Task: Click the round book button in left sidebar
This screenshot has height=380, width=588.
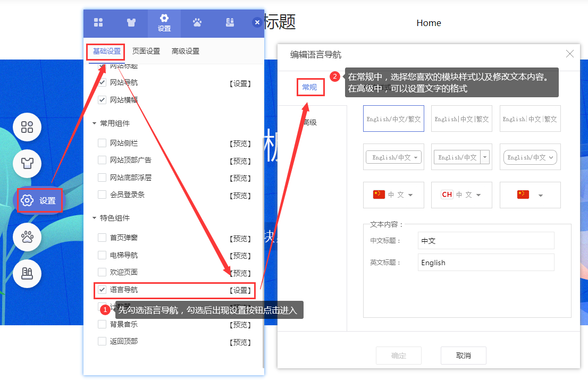Action: [27, 274]
